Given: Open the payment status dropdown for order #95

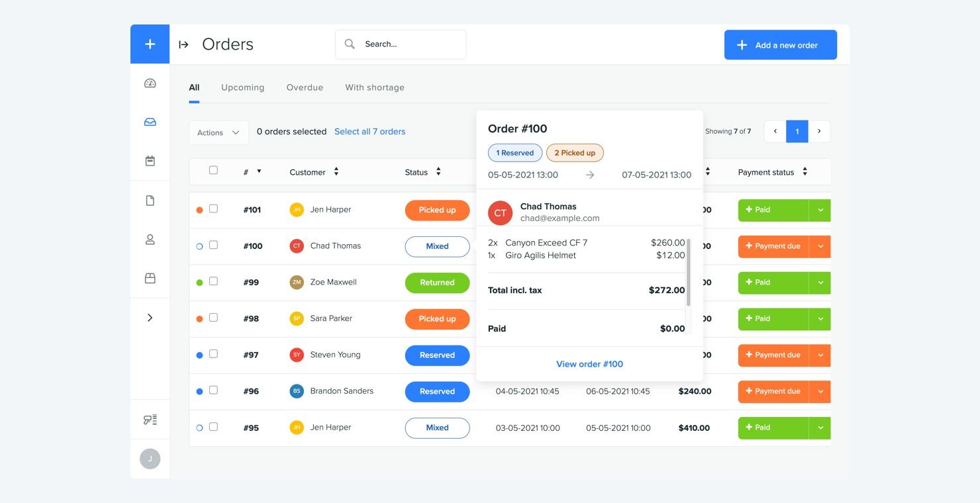Looking at the screenshot, I should coord(820,427).
